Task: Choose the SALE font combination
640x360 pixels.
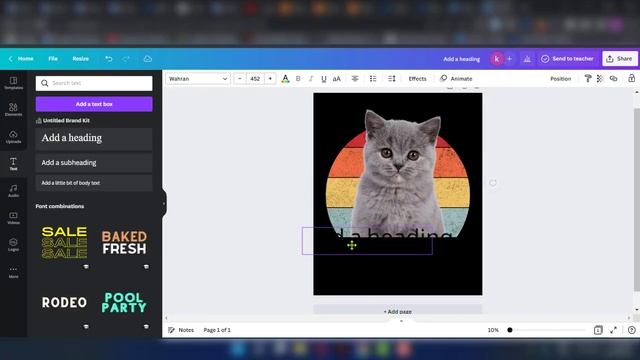Action: (64, 243)
